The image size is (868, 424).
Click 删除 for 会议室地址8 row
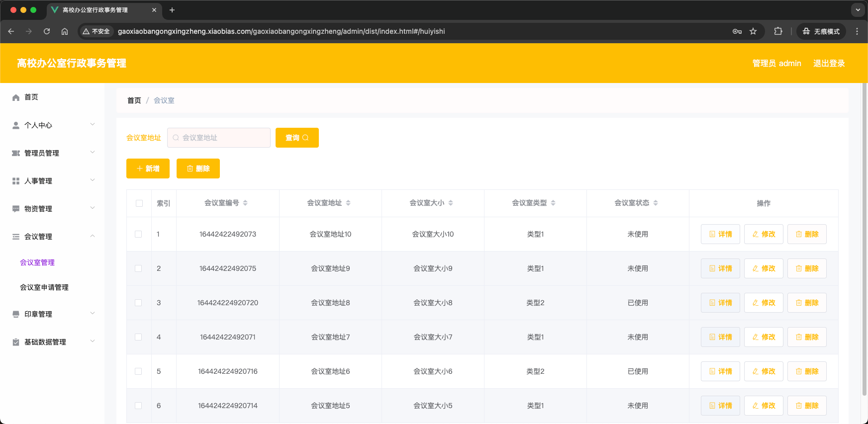coord(807,303)
